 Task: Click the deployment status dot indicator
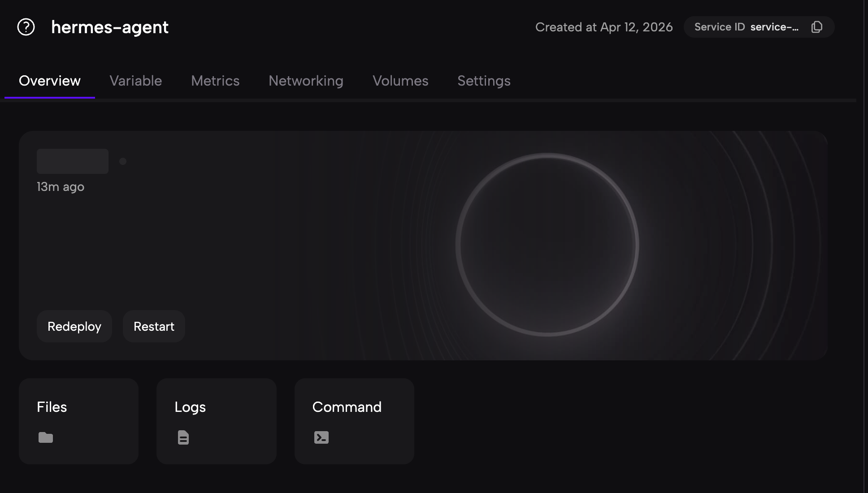tap(123, 161)
